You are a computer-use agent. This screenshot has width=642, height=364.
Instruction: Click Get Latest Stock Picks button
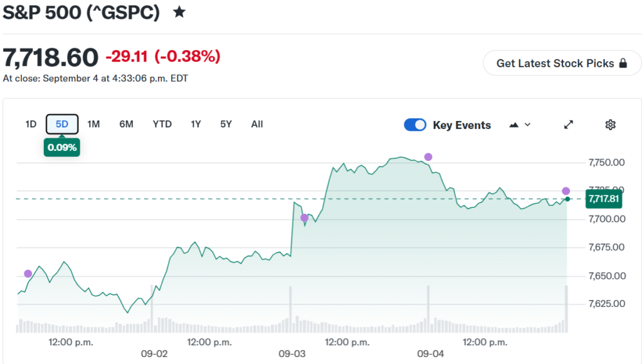point(562,63)
